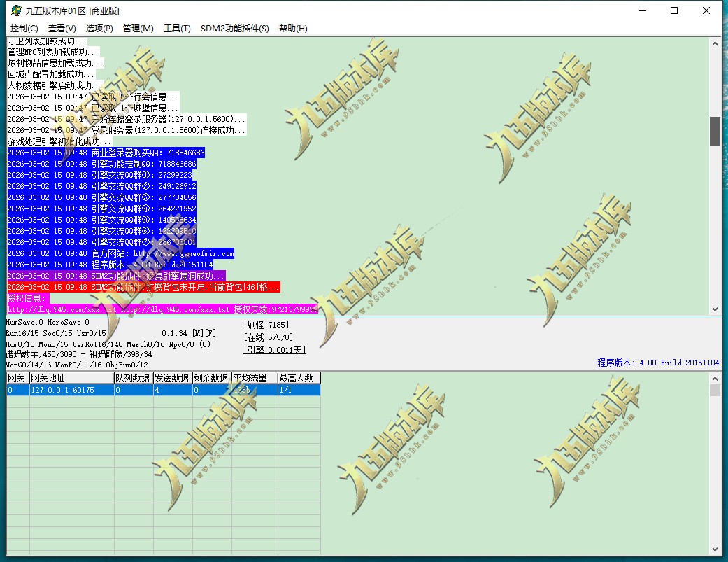The width and height of the screenshot is (728, 562).
Task: Open the 帮助(H) menu
Action: [x=293, y=28]
